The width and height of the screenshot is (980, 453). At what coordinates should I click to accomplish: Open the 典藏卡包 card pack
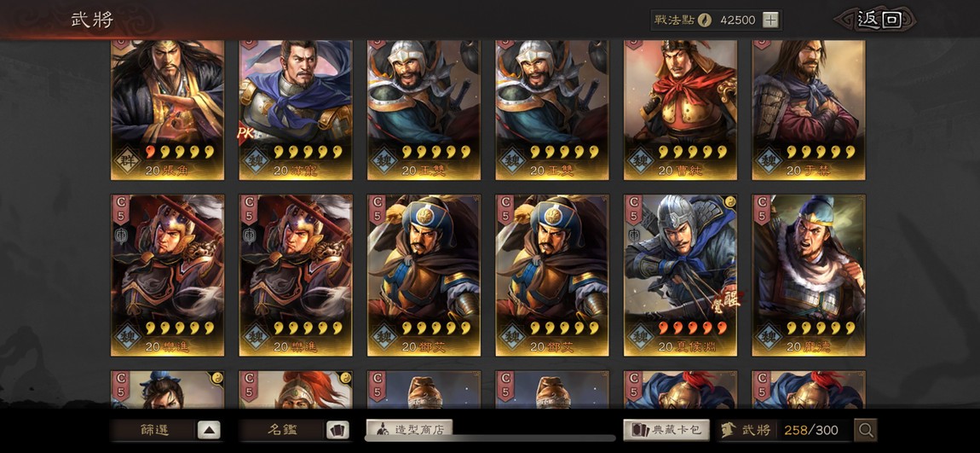[x=666, y=430]
